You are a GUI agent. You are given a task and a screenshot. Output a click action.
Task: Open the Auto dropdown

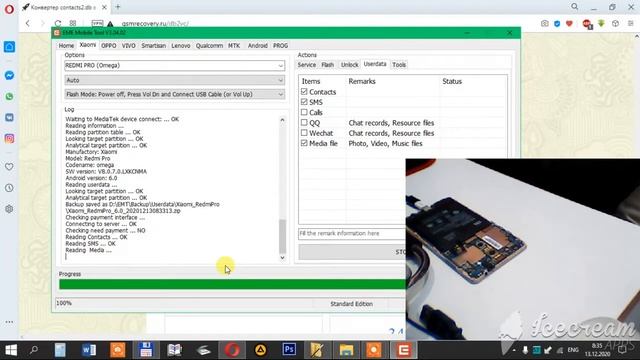tap(174, 80)
